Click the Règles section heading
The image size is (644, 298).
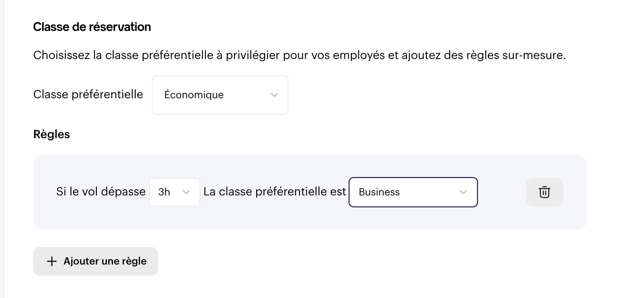(x=52, y=134)
